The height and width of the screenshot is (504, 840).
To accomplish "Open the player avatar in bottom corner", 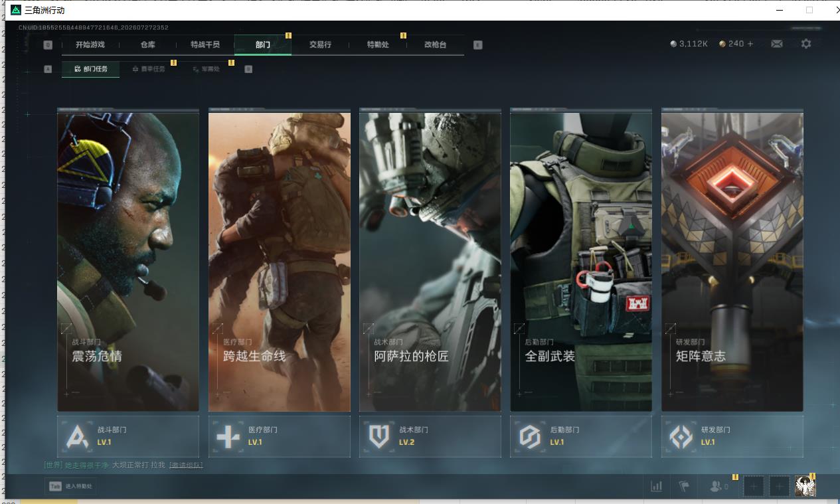I will click(805, 487).
